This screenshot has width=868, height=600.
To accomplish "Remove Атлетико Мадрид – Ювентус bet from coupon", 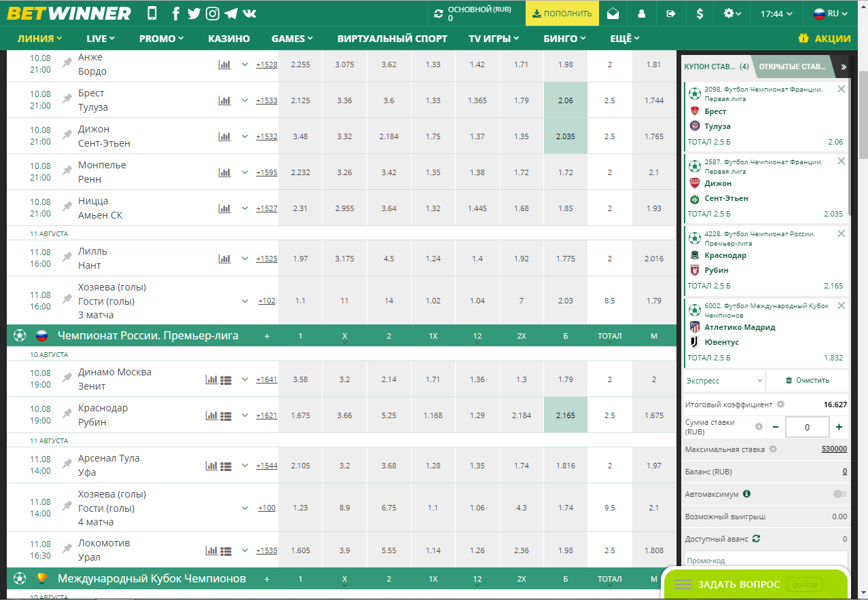I will coord(842,305).
